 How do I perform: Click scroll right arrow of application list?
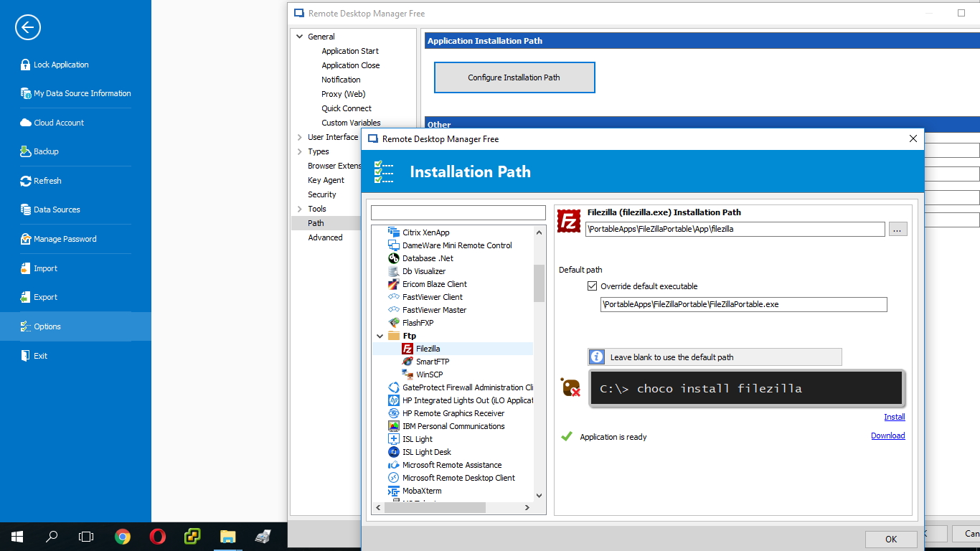coord(527,507)
